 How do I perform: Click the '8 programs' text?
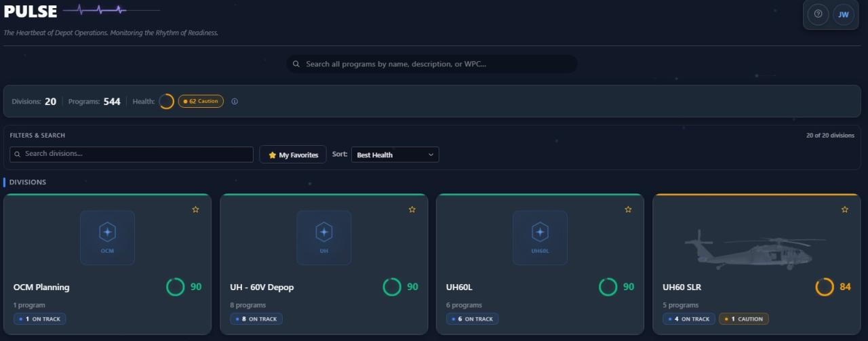click(248, 305)
